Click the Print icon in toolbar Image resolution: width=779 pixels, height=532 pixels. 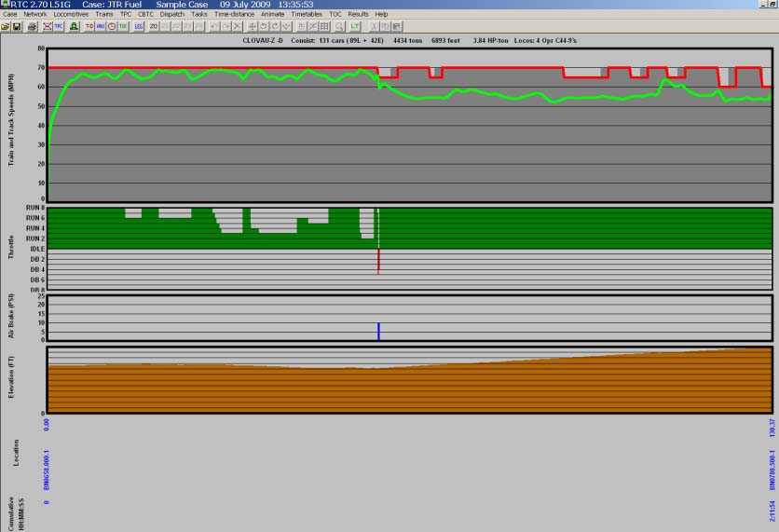[x=32, y=27]
